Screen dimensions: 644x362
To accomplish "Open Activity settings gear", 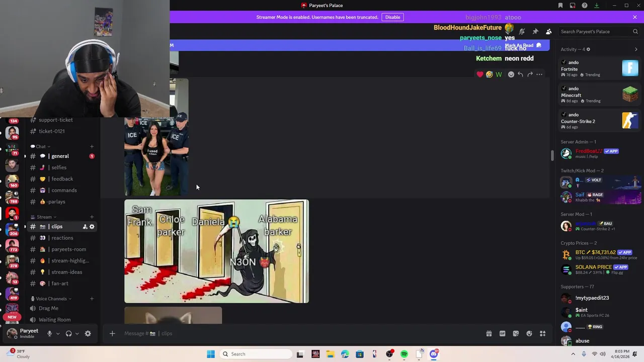I will [588, 49].
